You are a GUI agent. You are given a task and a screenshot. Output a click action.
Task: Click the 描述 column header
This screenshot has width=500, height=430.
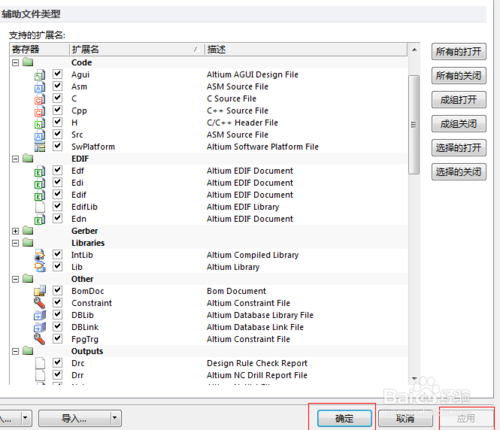(x=306, y=50)
